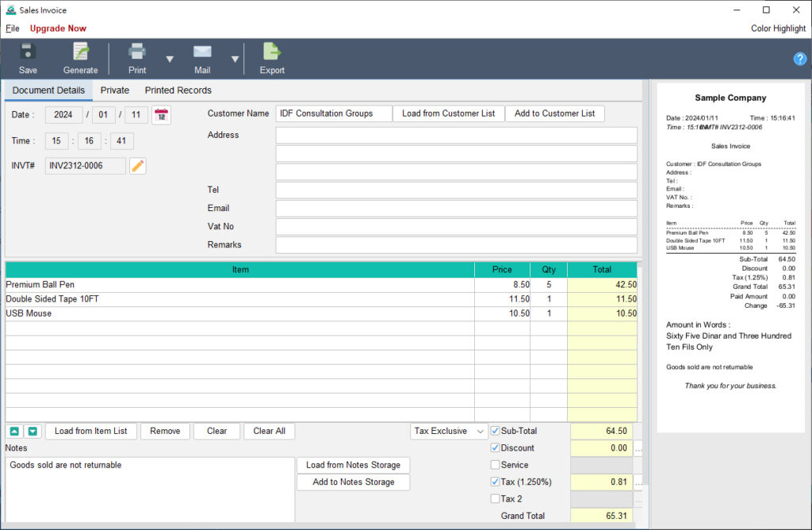Screen dimensions: 812x530
Task: Toggle the Tax (1.250%) checkbox
Action: [495, 482]
